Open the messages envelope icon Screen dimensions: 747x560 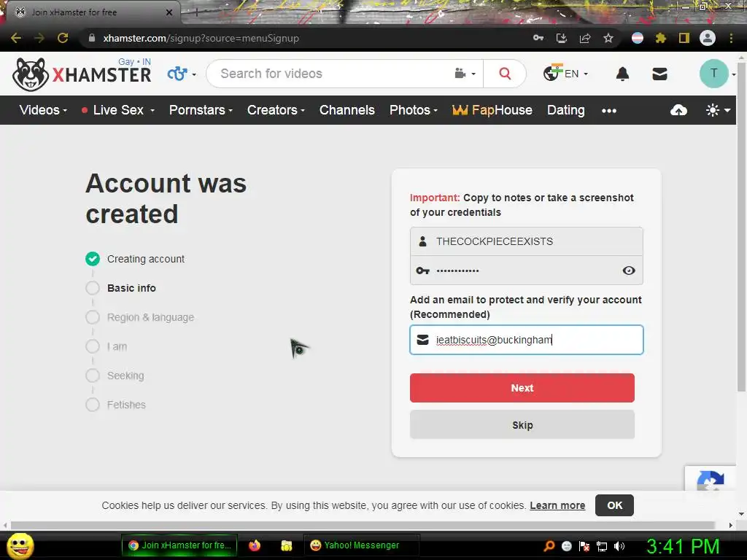tap(659, 74)
